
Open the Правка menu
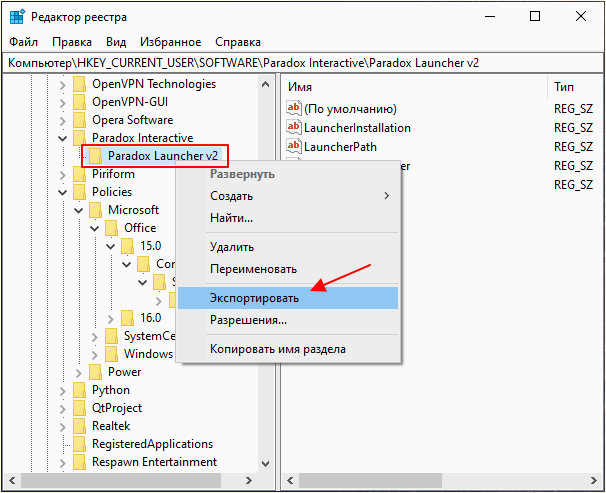coord(72,42)
